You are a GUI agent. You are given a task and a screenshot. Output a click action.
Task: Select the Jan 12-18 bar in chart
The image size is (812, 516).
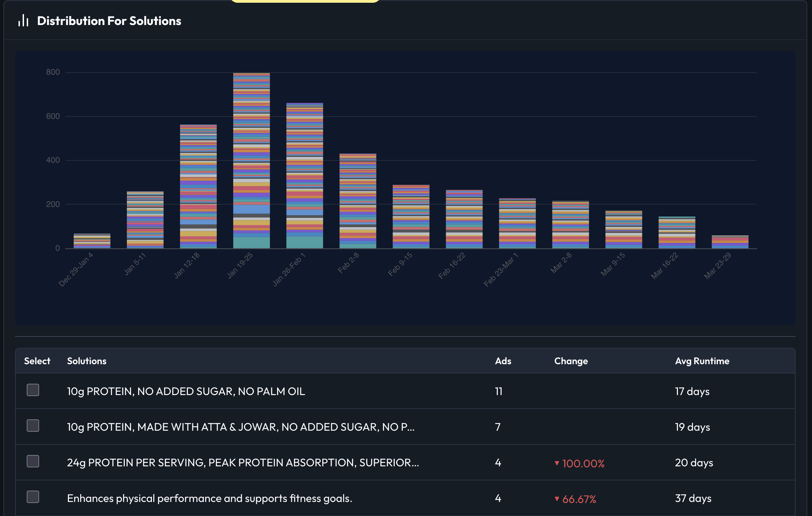click(198, 187)
